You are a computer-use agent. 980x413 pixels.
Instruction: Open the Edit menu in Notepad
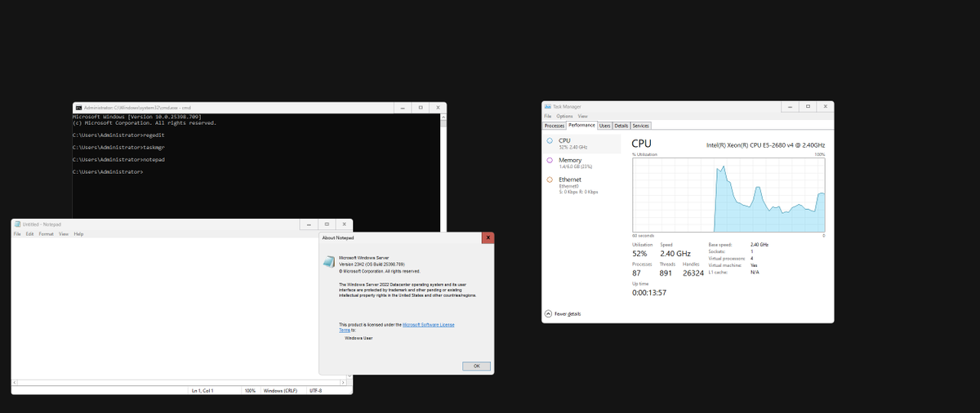[29, 234]
